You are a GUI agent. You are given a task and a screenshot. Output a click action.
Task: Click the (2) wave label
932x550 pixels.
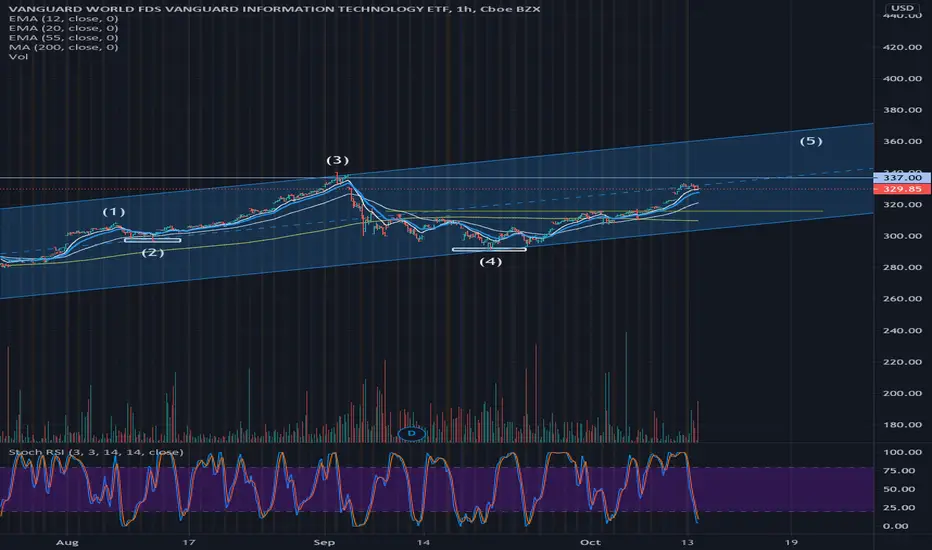[152, 252]
